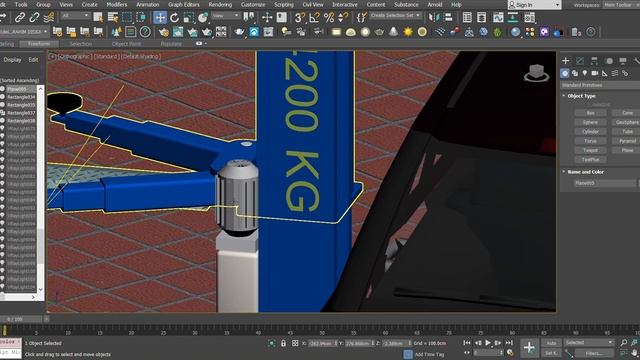Click the Render Setup teapot icon
Screen dimensions: 640x360
(x=164, y=32)
